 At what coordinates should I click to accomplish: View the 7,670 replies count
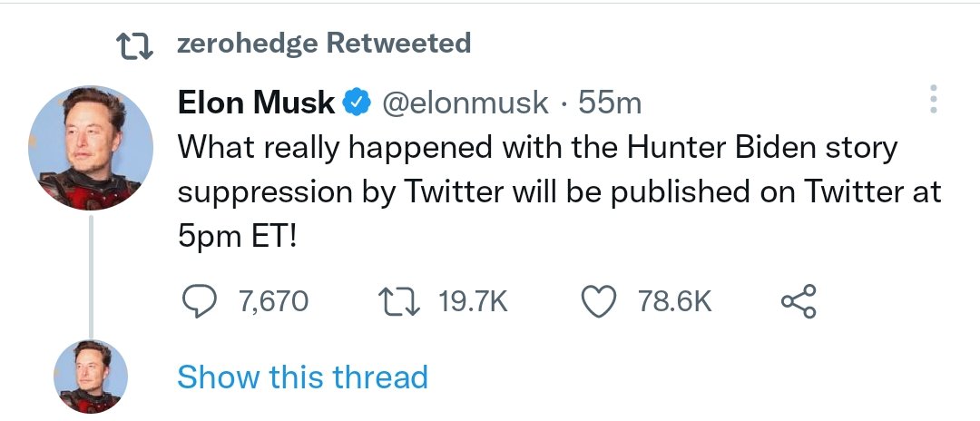click(x=274, y=302)
